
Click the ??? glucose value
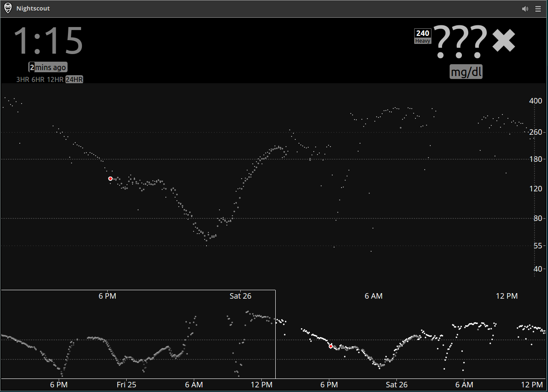461,41
